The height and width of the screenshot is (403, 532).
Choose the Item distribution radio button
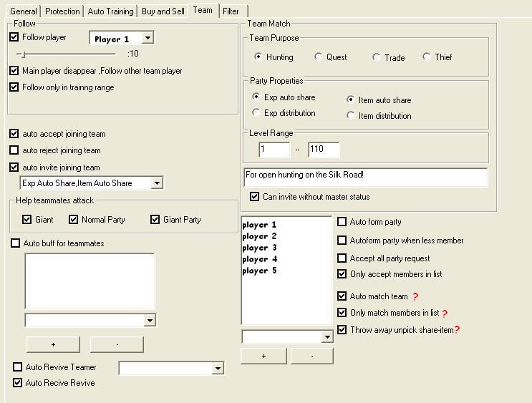click(351, 115)
